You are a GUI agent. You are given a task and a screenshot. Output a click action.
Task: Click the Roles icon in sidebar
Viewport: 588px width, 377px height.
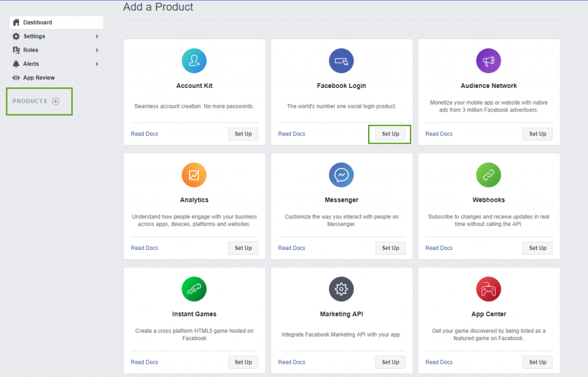coord(16,50)
